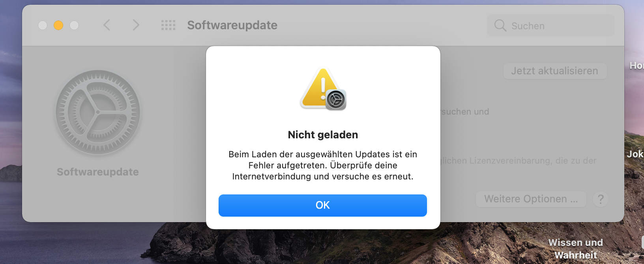
Task: Open help with the question mark button
Action: [601, 199]
